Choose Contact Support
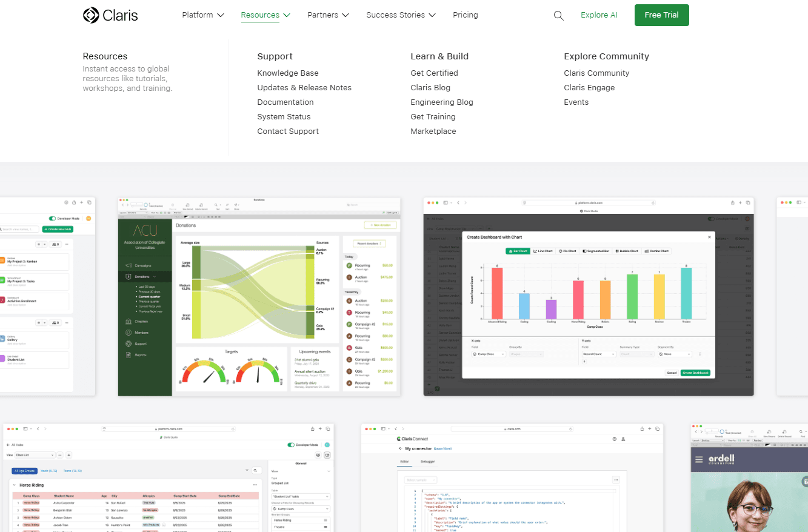The height and width of the screenshot is (532, 808). click(288, 131)
